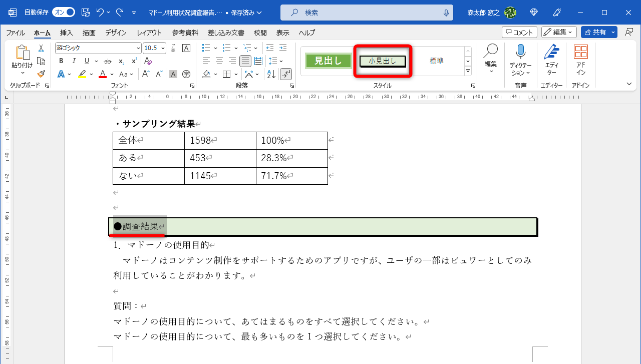Insert an enclosed character
The image size is (641, 364).
point(186,74)
